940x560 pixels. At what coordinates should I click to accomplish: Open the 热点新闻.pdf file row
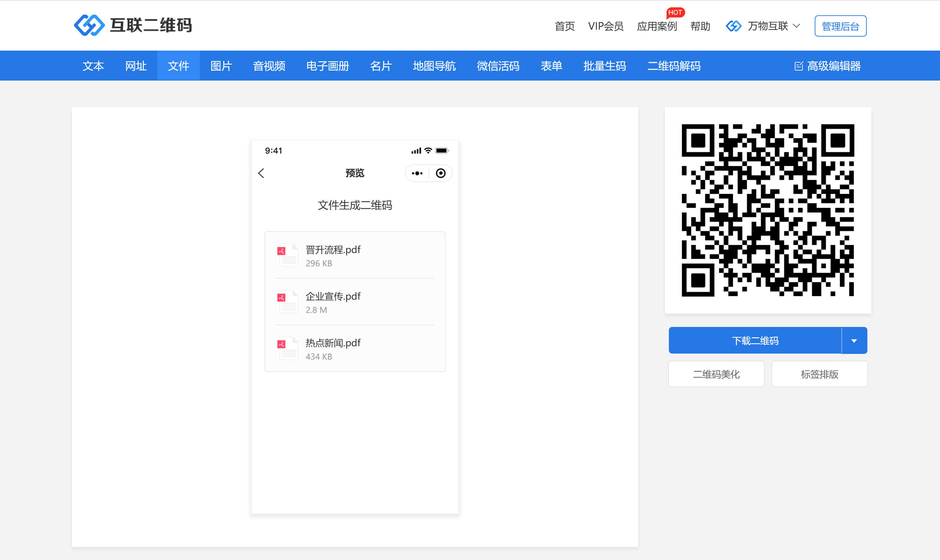coord(355,348)
